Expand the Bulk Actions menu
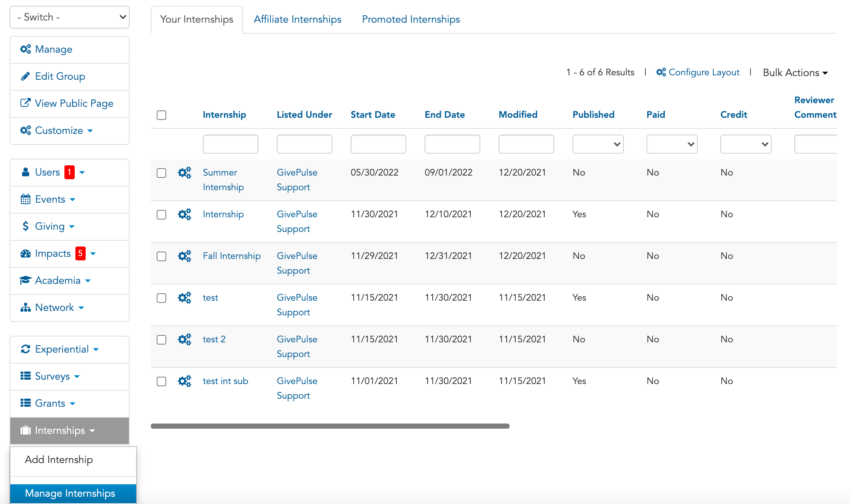850x504 pixels. click(795, 73)
